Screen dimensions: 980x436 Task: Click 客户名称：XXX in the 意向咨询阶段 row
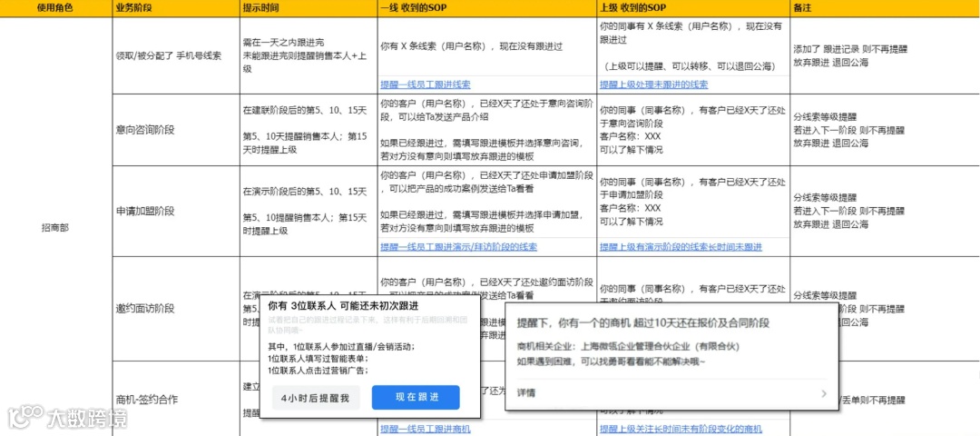(x=630, y=136)
